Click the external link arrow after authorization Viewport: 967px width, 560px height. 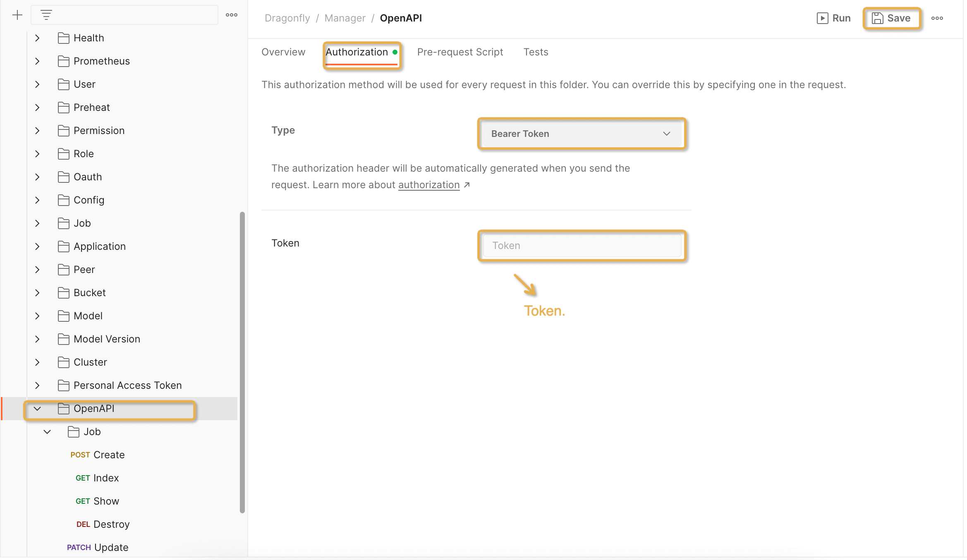[x=467, y=185]
